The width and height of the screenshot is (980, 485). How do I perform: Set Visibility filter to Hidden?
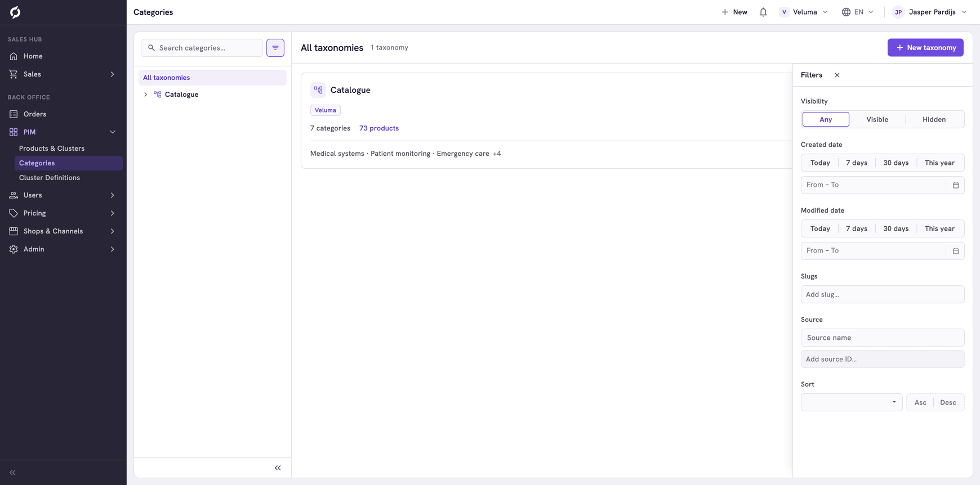pos(934,119)
